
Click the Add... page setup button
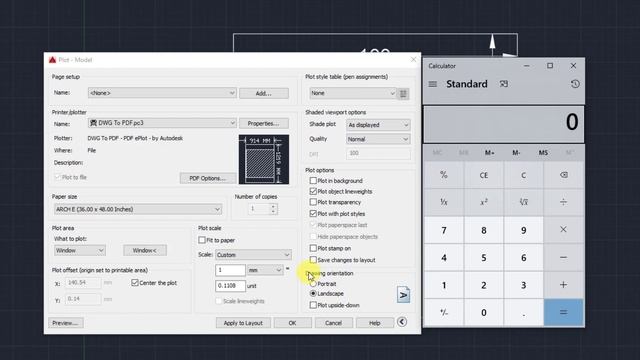264,93
